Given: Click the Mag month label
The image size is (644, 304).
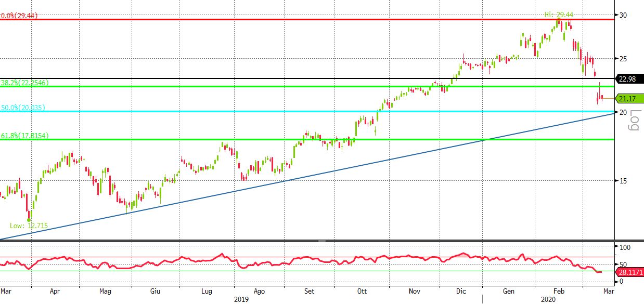Looking at the screenshot, I should [106, 292].
